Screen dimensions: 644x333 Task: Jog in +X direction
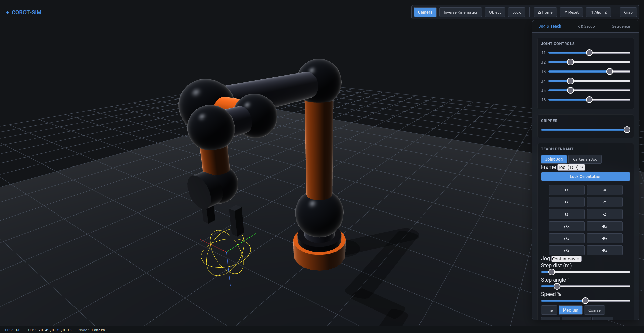click(x=566, y=190)
